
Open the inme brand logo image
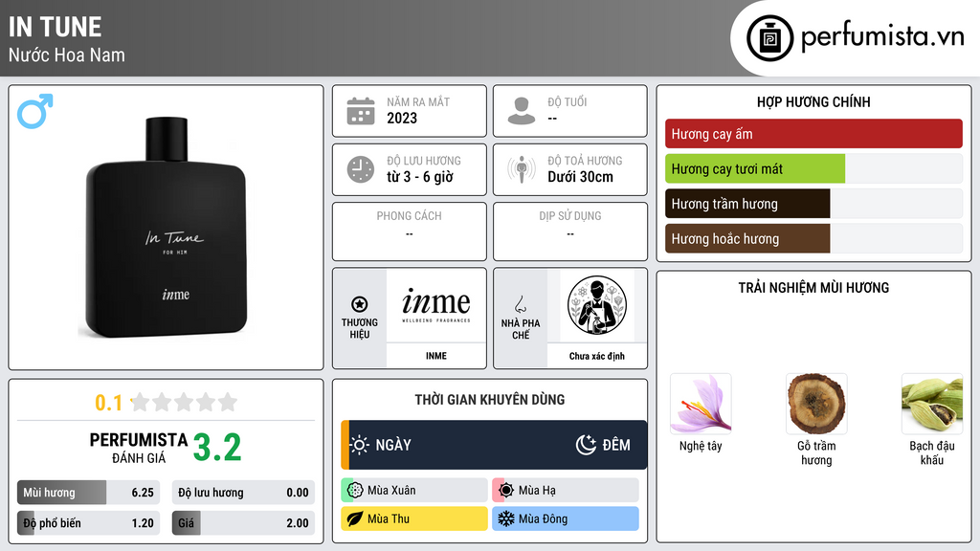pos(436,305)
